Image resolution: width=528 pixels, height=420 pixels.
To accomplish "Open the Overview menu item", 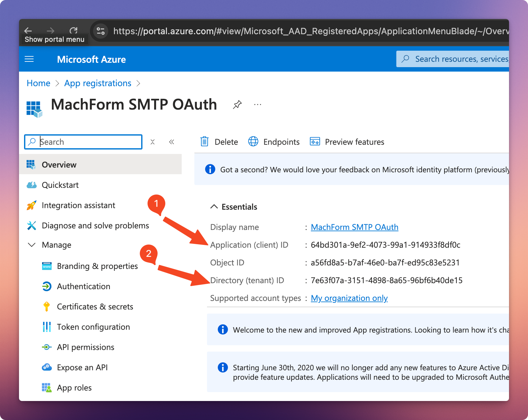I will coord(100,164).
